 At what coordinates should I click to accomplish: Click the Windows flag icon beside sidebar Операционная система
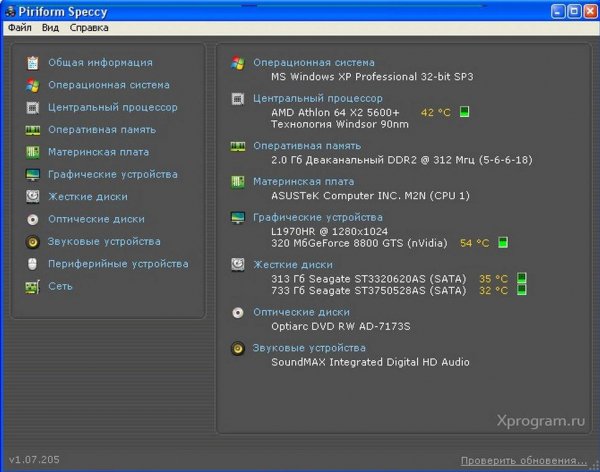click(33, 85)
